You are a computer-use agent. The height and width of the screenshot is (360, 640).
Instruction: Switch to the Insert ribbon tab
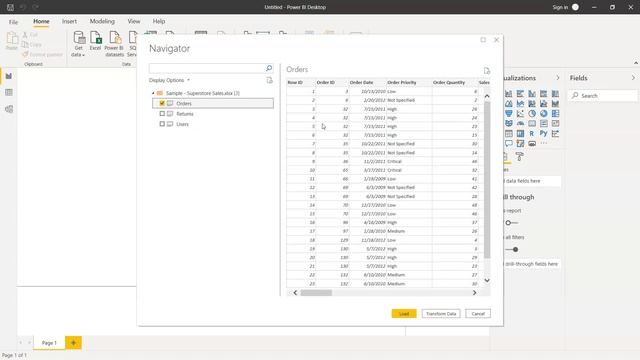[x=69, y=21]
